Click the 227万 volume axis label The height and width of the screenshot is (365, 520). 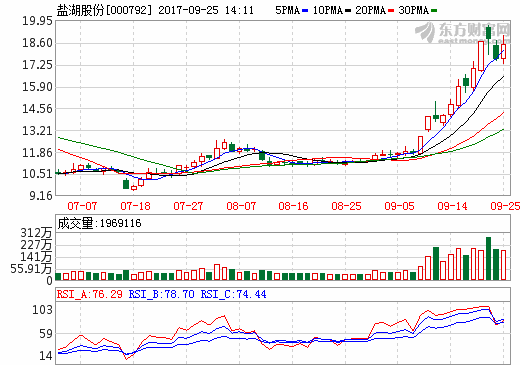coord(36,245)
